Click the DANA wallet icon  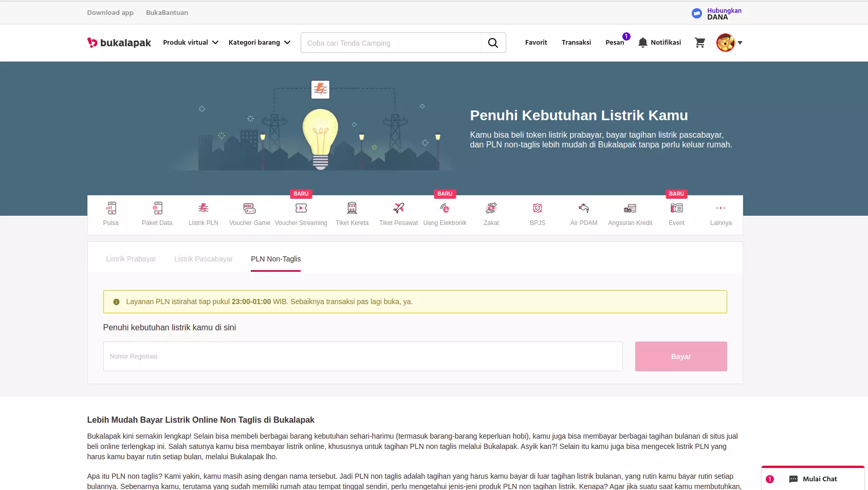click(x=697, y=13)
